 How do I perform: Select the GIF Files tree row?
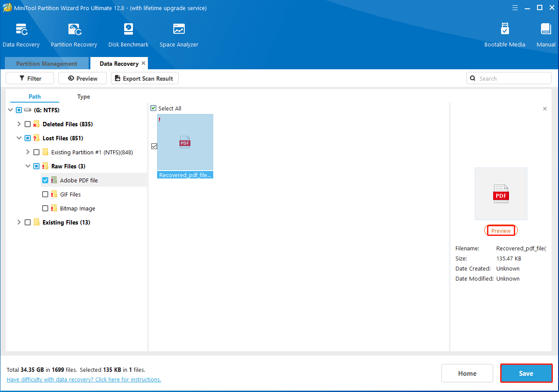tap(94, 194)
